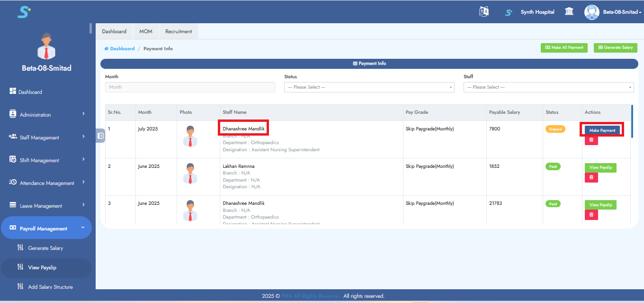Click red delete icon for Lakhan Ramnna
Image resolution: width=644 pixels, height=303 pixels.
(591, 177)
